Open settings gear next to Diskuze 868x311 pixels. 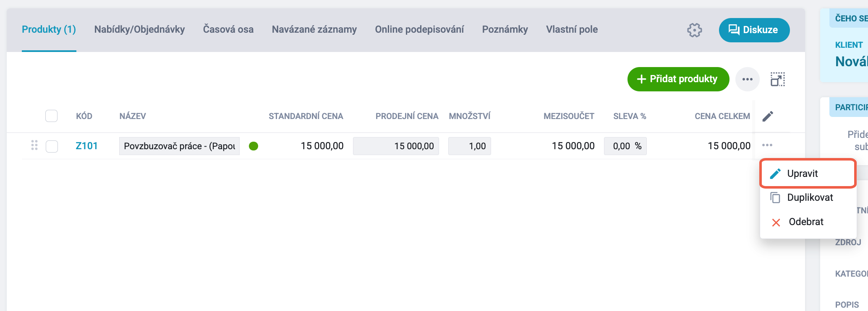coord(695,30)
